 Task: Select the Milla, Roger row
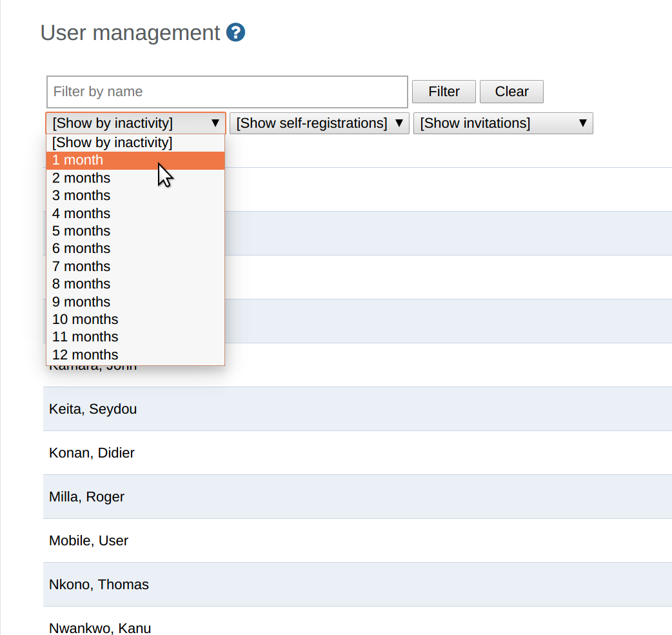click(x=86, y=497)
